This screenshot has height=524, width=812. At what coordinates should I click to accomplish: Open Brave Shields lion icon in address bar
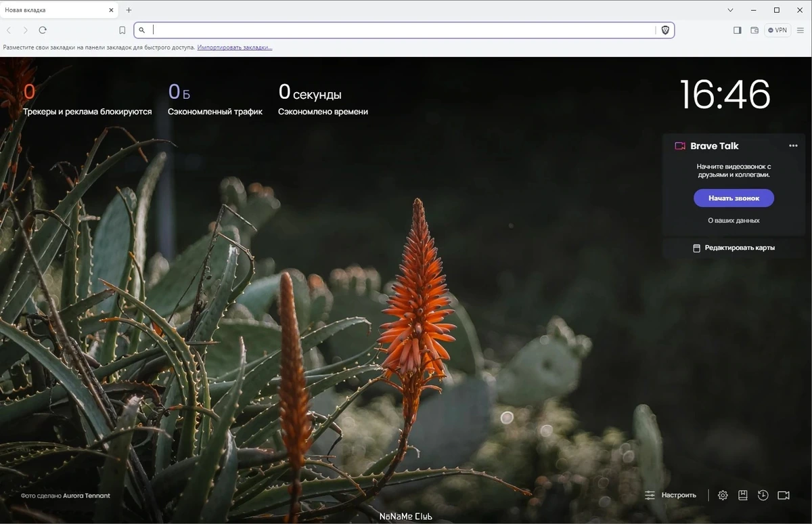tap(665, 30)
